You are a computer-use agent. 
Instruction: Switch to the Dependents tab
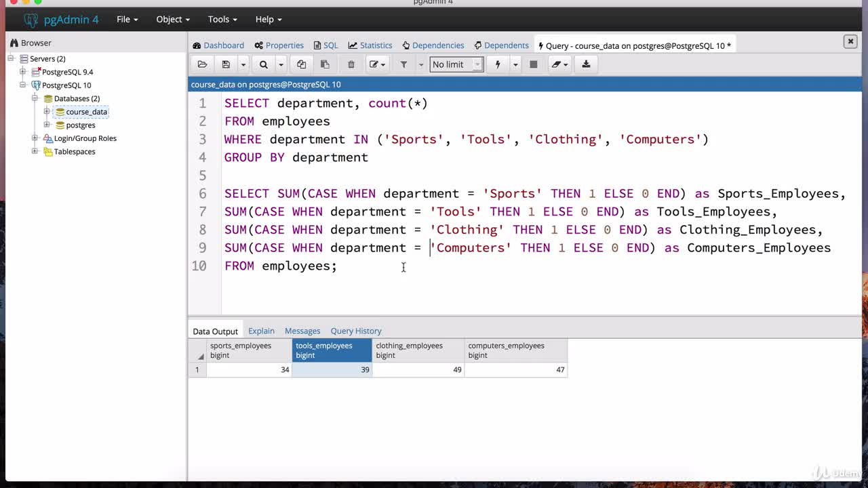point(502,45)
